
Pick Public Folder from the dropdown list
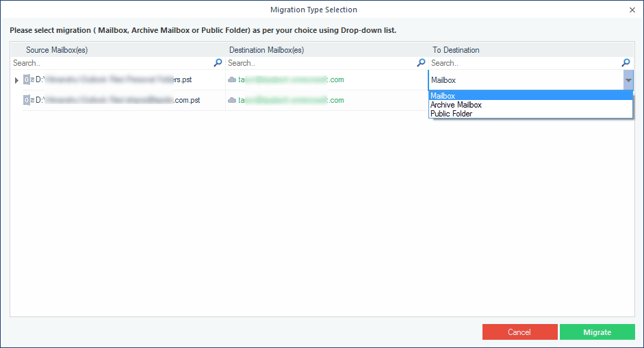tap(530, 114)
